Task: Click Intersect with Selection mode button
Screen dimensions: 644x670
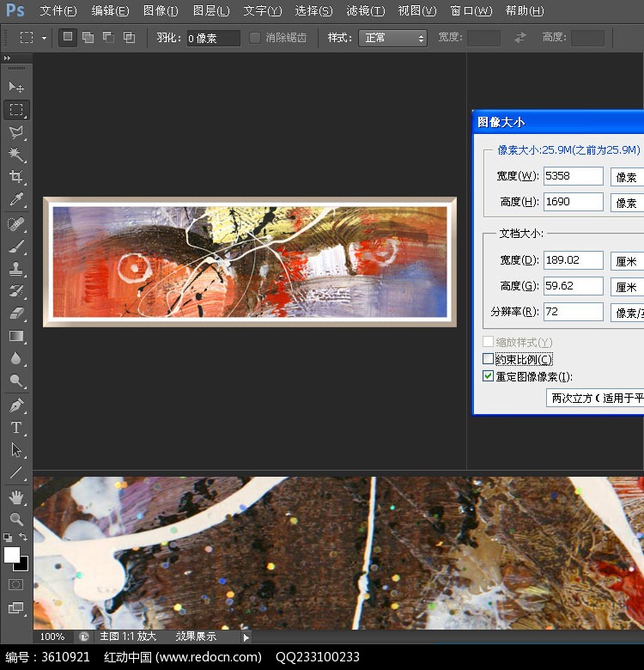Action: [x=129, y=38]
